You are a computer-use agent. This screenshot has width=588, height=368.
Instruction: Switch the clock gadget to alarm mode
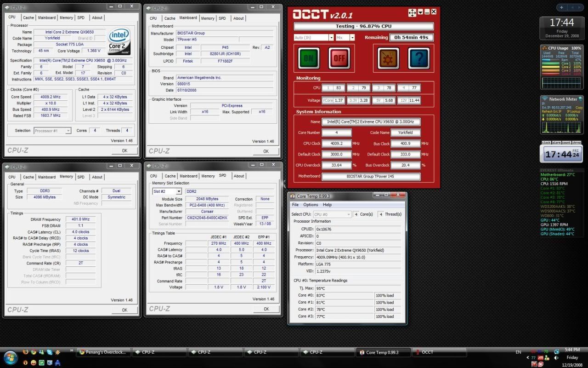(556, 143)
